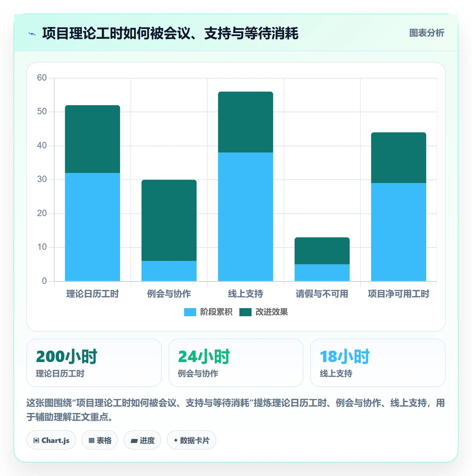Click the 24小时 stat value
Image resolution: width=472 pixels, height=476 pixels.
coord(204,357)
